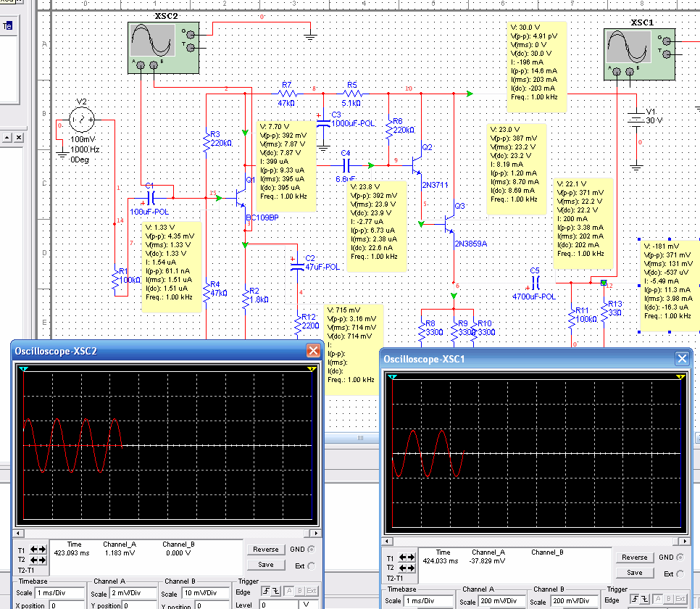Click T1 right arrow in Oscilloscope-XSC2
This screenshot has height=609, width=700.
(x=42, y=550)
